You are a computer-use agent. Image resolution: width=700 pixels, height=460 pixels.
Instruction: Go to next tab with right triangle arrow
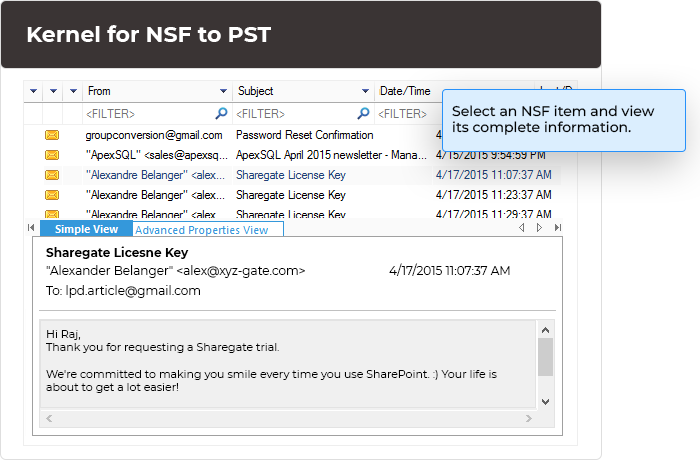539,228
